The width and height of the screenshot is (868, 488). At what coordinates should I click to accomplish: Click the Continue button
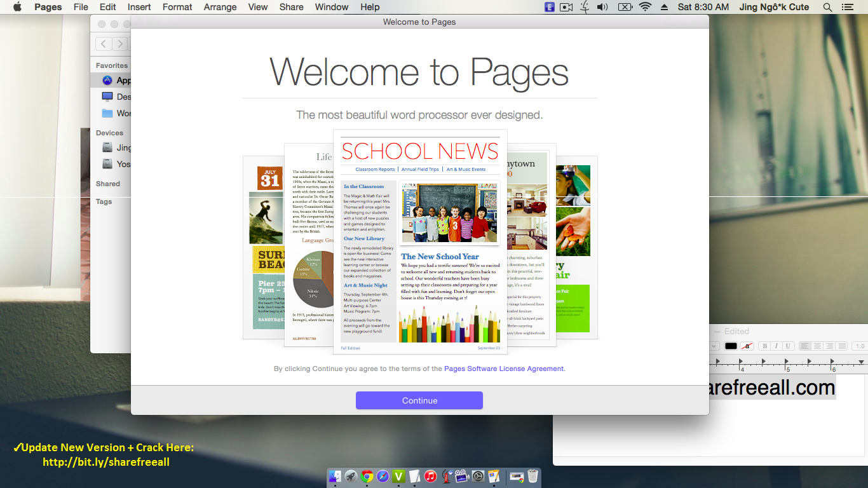419,400
